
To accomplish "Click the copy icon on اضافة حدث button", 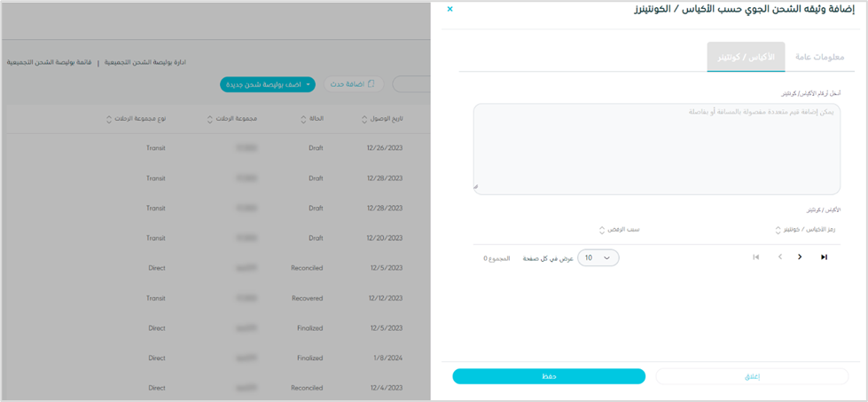I will [371, 84].
